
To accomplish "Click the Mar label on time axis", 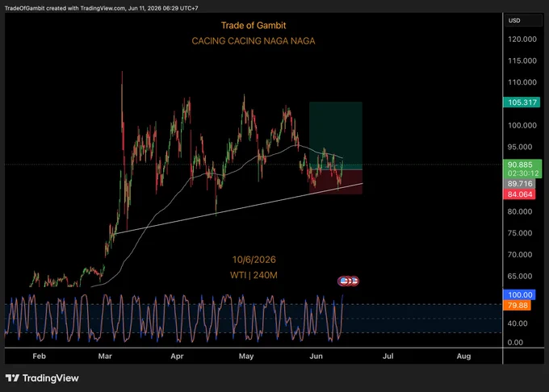I will pyautogui.click(x=105, y=356).
